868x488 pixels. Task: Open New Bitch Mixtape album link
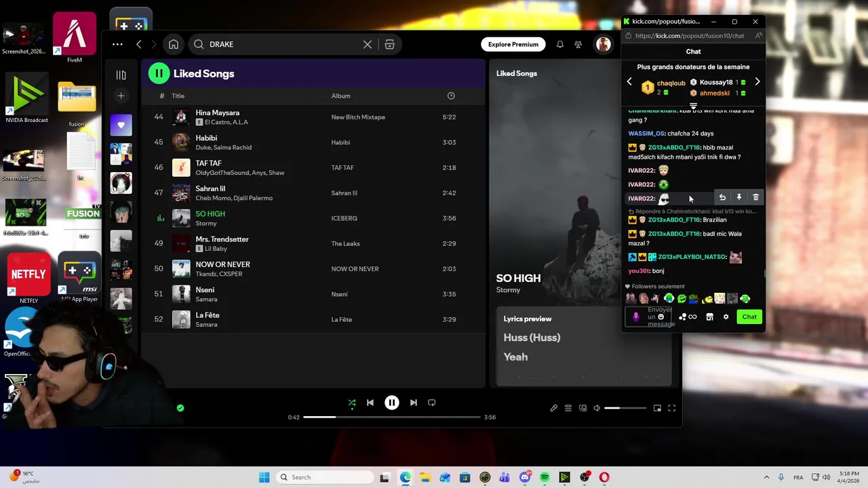[358, 117]
